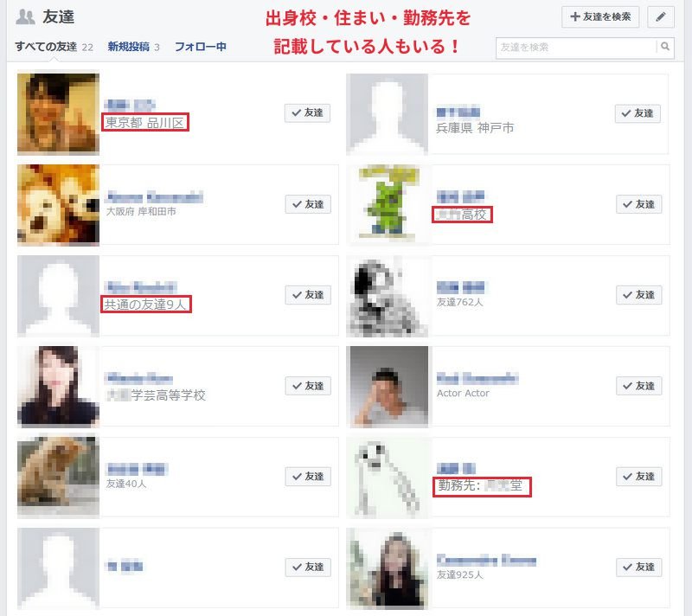Click the magnifier search icon
Screen dimensions: 692x616
coord(665,47)
